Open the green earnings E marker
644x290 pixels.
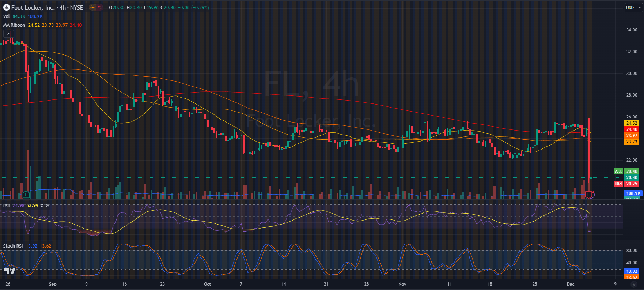point(26,195)
